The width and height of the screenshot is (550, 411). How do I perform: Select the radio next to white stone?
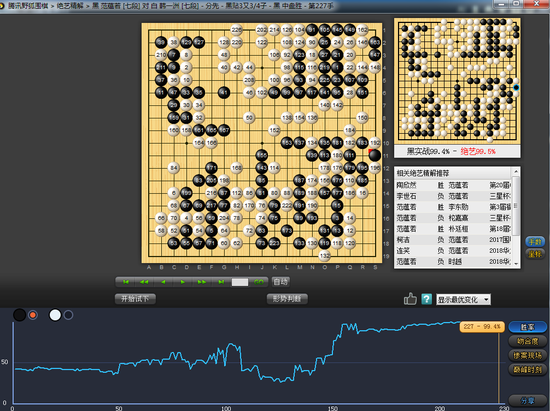(68, 315)
